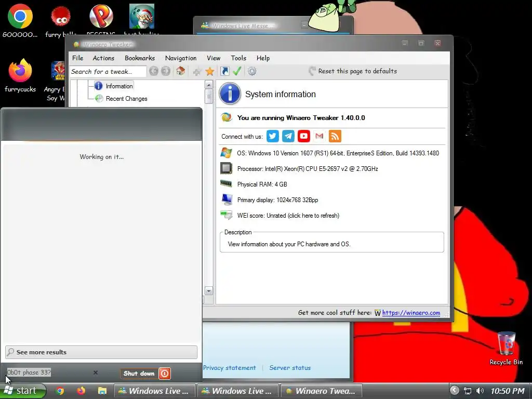Open the Actions menu
Image resolution: width=532 pixels, height=399 pixels.
(103, 58)
